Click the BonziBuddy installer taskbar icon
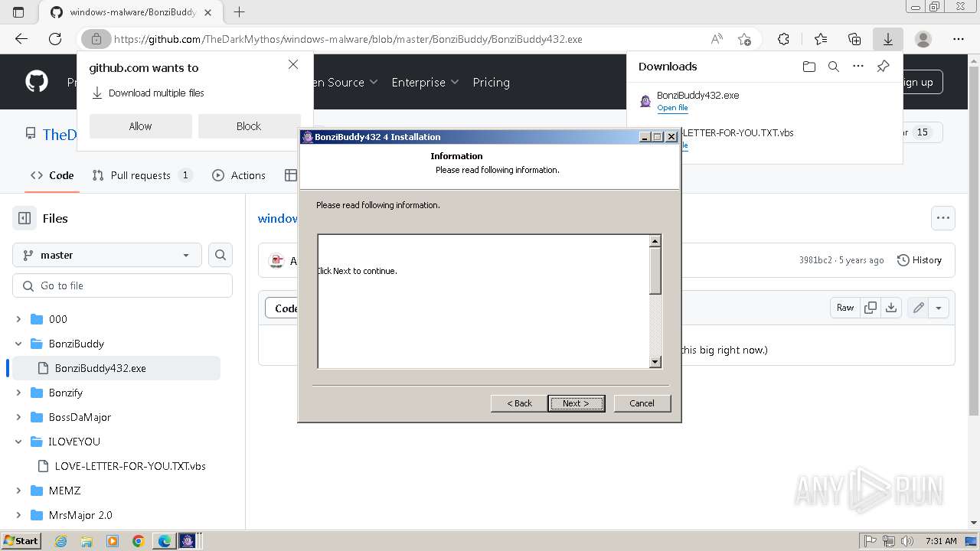This screenshot has height=551, width=980. [x=188, y=540]
